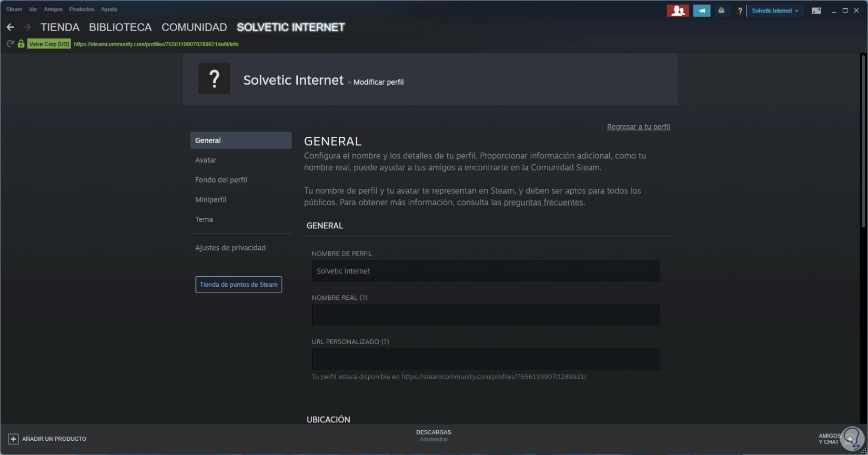This screenshot has width=868, height=455.
Task: Select the Avatar sidebar tab
Action: click(x=241, y=160)
